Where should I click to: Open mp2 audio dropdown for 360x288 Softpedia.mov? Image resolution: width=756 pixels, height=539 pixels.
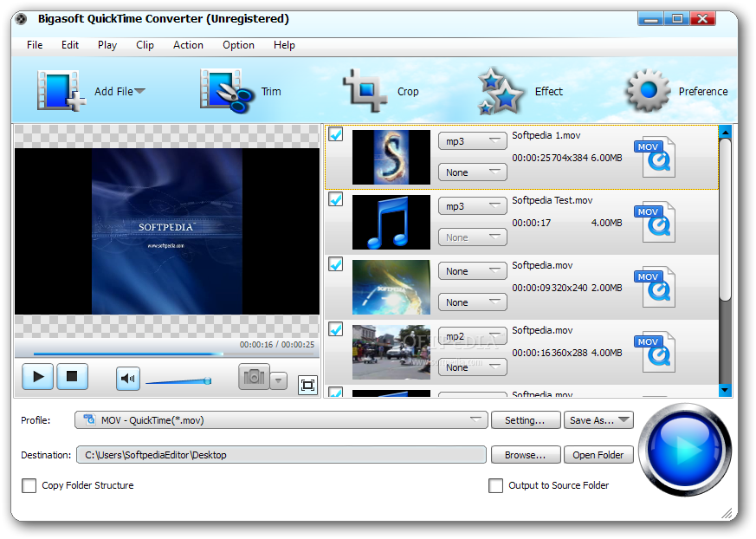click(x=473, y=336)
